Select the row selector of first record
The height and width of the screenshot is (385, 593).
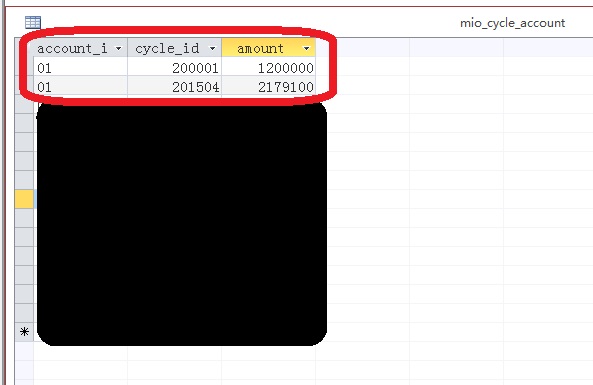[25, 67]
